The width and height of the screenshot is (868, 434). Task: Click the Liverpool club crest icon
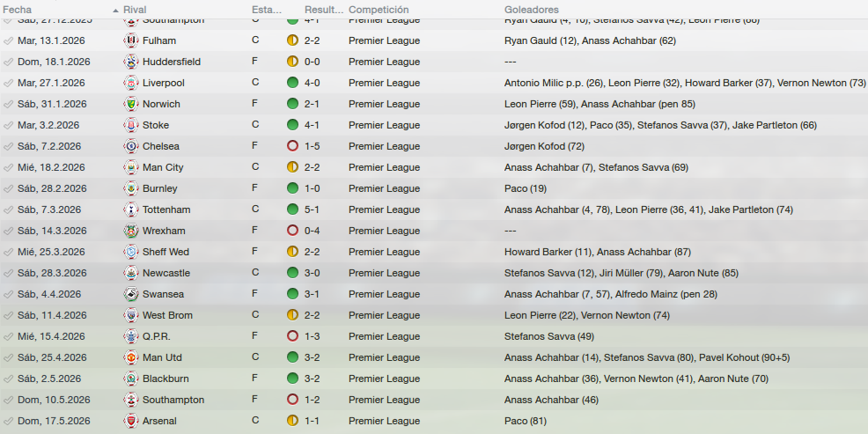(130, 83)
